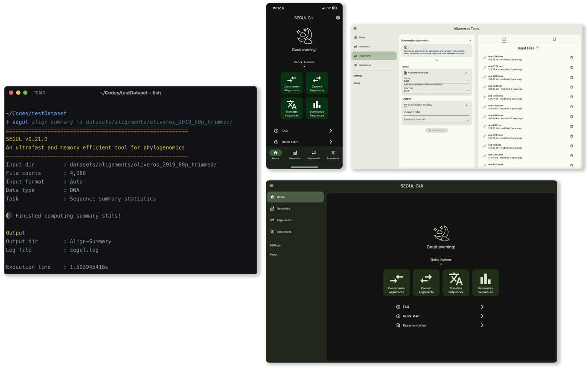This screenshot has height=367, width=588.
Task: Select Alignments in Alignment Tools sidebar
Action: (374, 56)
